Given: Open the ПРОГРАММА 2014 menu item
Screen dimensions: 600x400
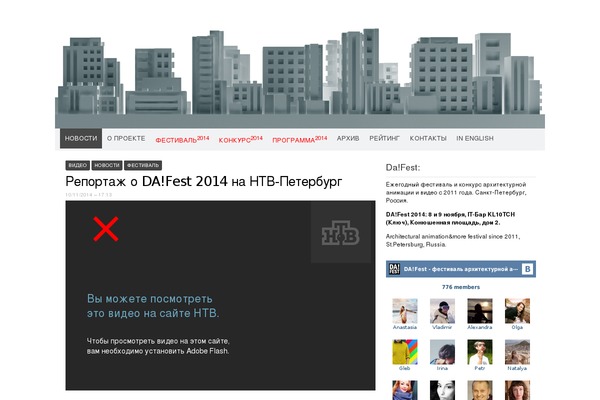Looking at the screenshot, I should 300,139.
